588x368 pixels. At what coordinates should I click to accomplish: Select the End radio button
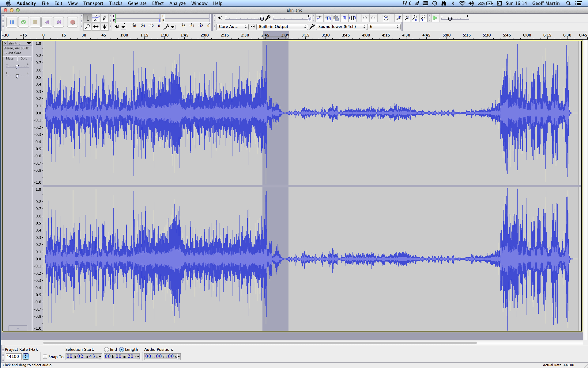pyautogui.click(x=107, y=350)
